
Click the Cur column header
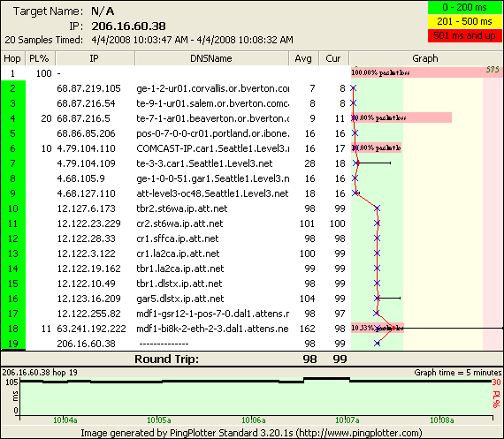coord(333,58)
